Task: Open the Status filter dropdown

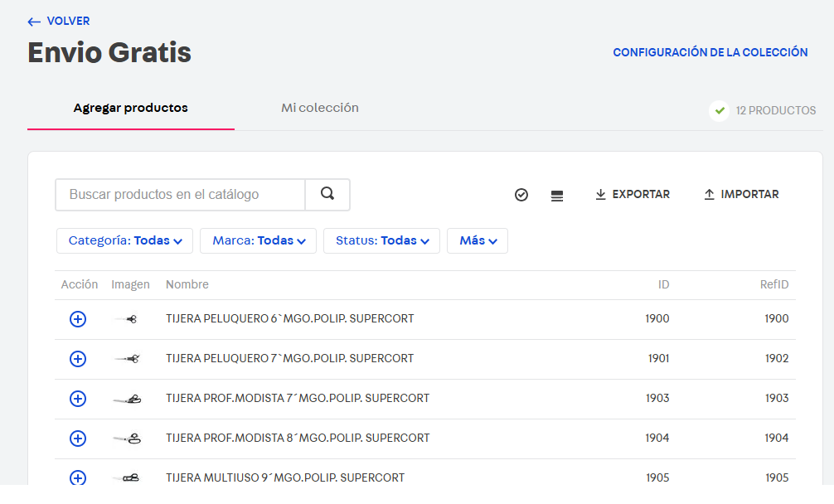Action: click(x=381, y=241)
